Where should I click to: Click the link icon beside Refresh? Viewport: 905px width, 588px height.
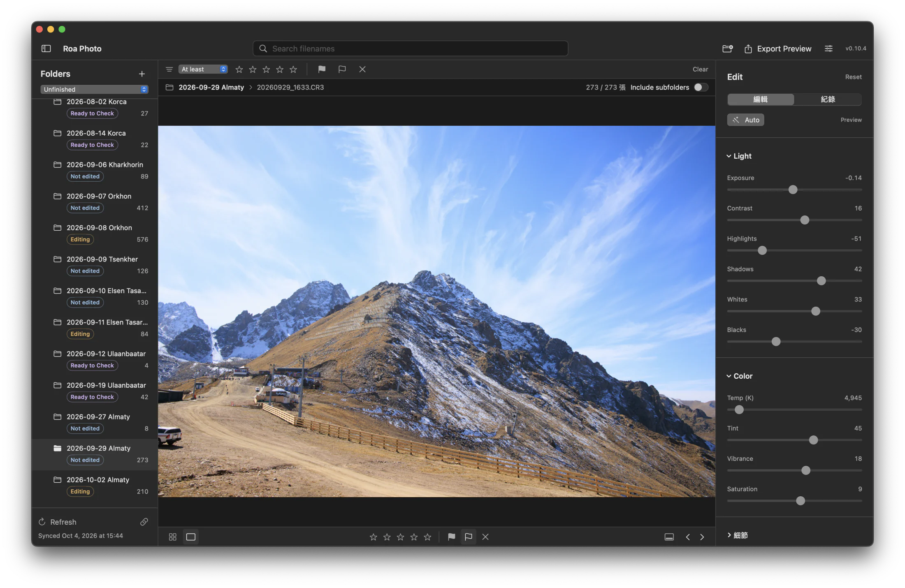coord(144,522)
